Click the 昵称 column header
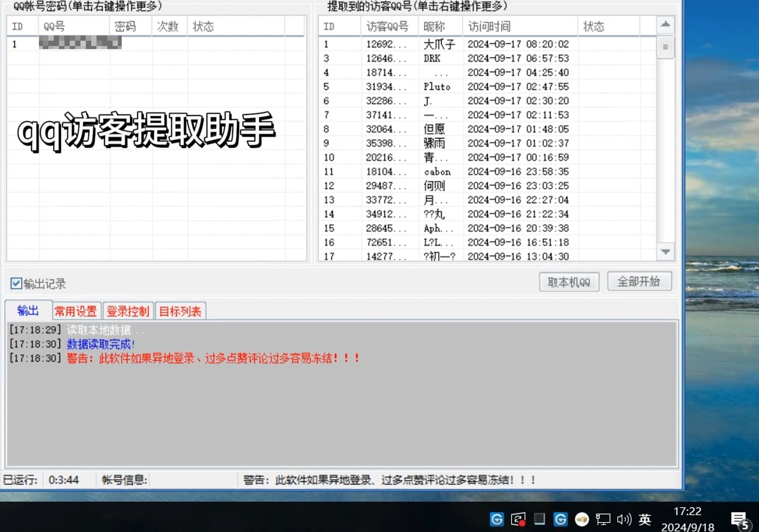The image size is (759, 532). pos(441,27)
